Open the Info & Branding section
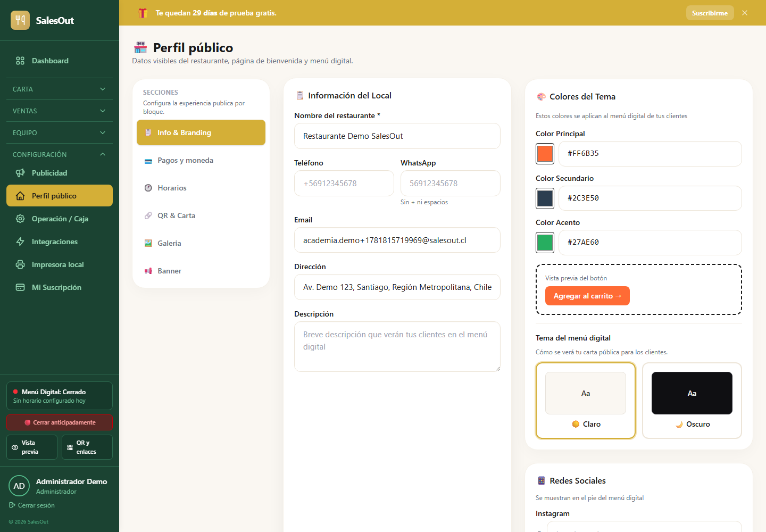The width and height of the screenshot is (766, 532). coord(201,132)
